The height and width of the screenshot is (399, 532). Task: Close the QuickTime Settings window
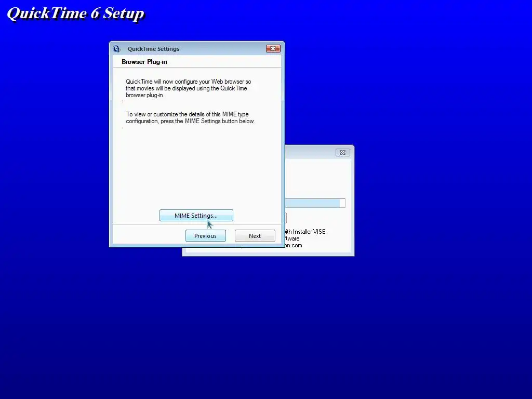273,49
